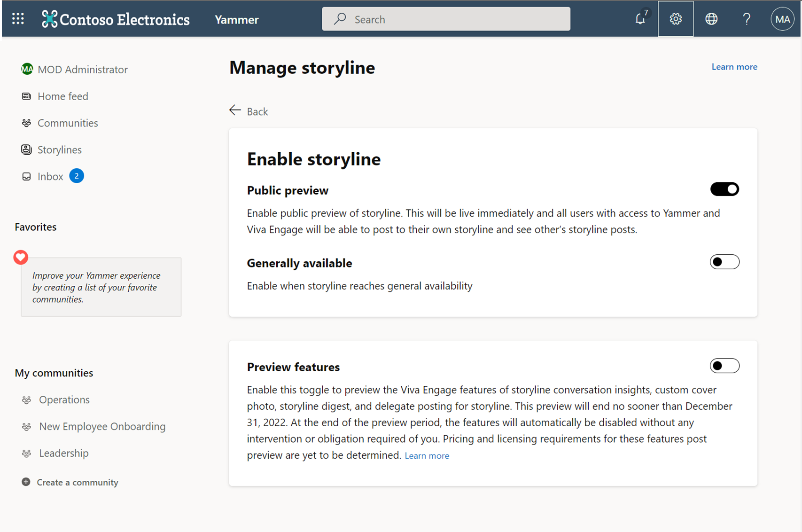Open the Inbox envelope icon

pyautogui.click(x=27, y=176)
